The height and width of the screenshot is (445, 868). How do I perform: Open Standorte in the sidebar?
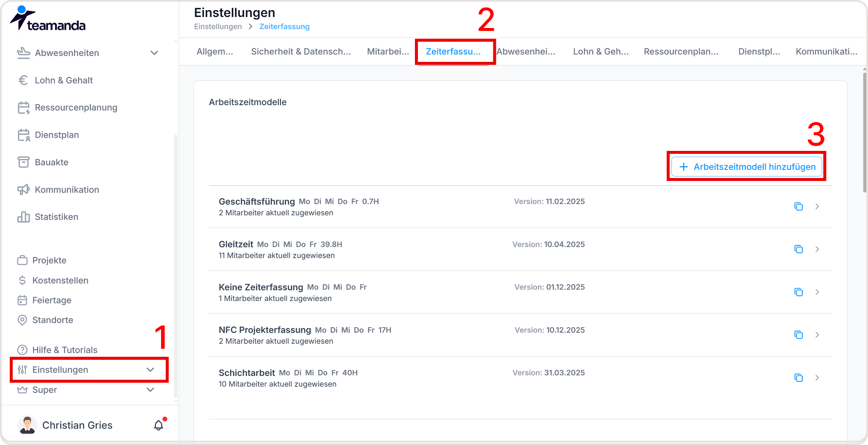coord(53,320)
